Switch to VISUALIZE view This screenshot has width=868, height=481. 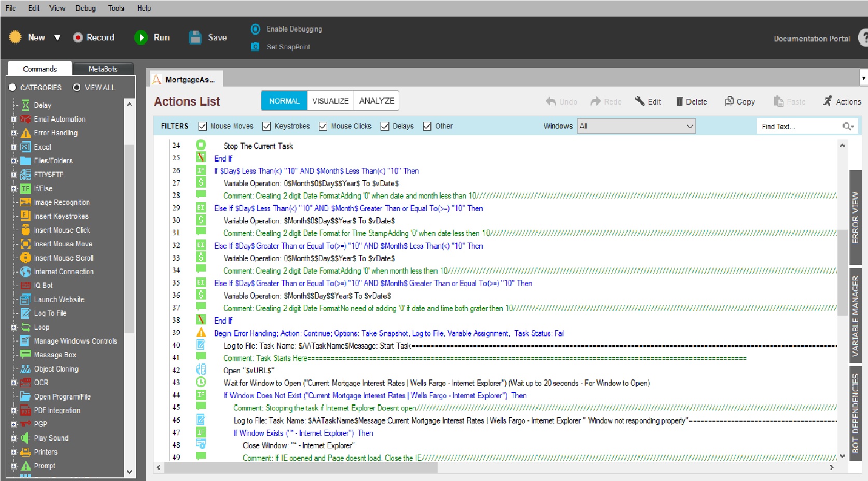tap(330, 101)
